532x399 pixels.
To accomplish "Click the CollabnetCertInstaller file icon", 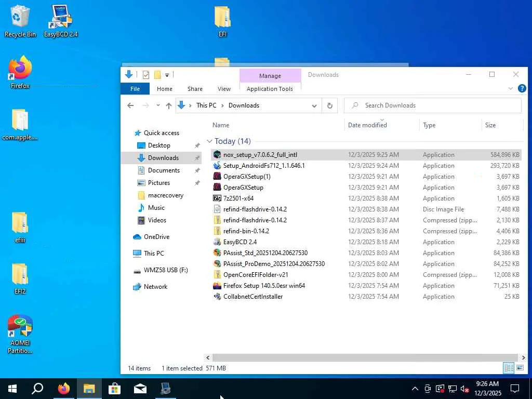I will click(217, 297).
